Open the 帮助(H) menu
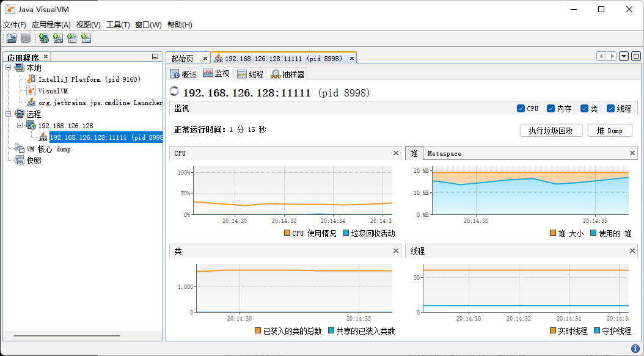This screenshot has height=356, width=644. 180,24
